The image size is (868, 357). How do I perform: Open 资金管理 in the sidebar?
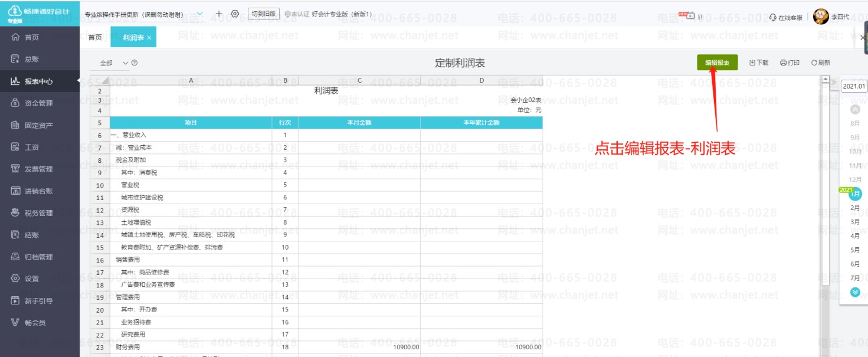coord(39,103)
